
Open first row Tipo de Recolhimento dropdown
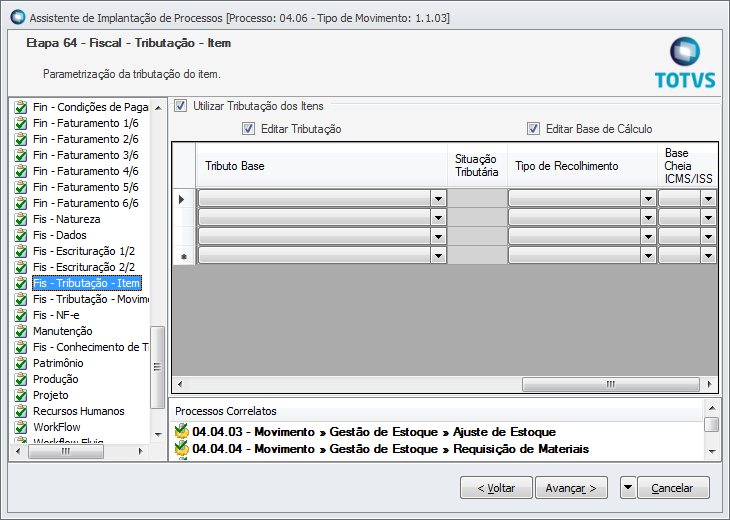[648, 199]
